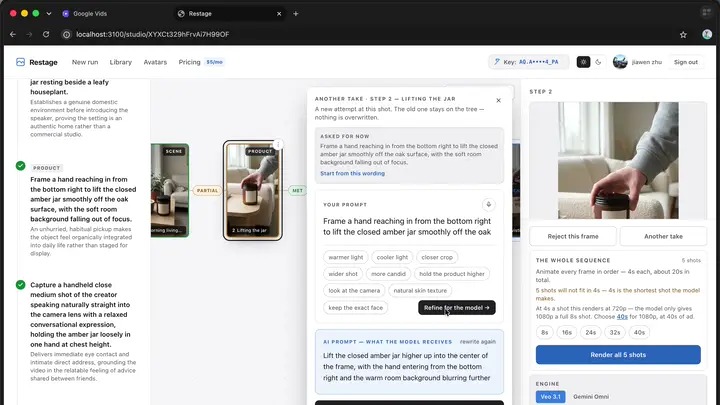Click the PARTIAL status badge
Viewport: 720px width, 405px height.
pos(208,190)
